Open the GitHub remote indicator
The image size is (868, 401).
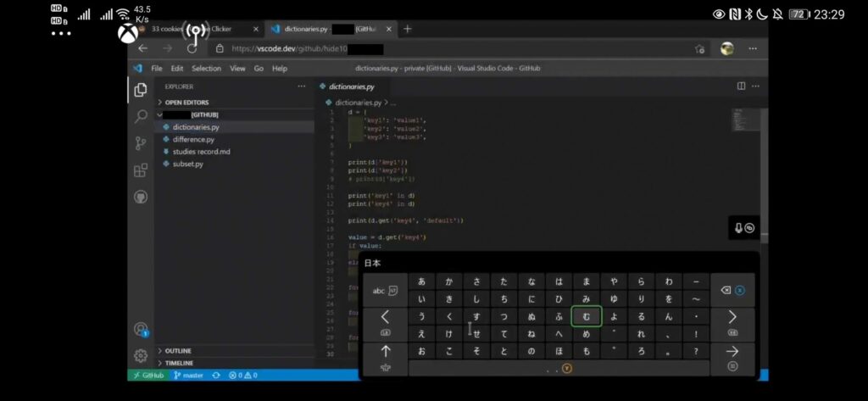coord(149,375)
